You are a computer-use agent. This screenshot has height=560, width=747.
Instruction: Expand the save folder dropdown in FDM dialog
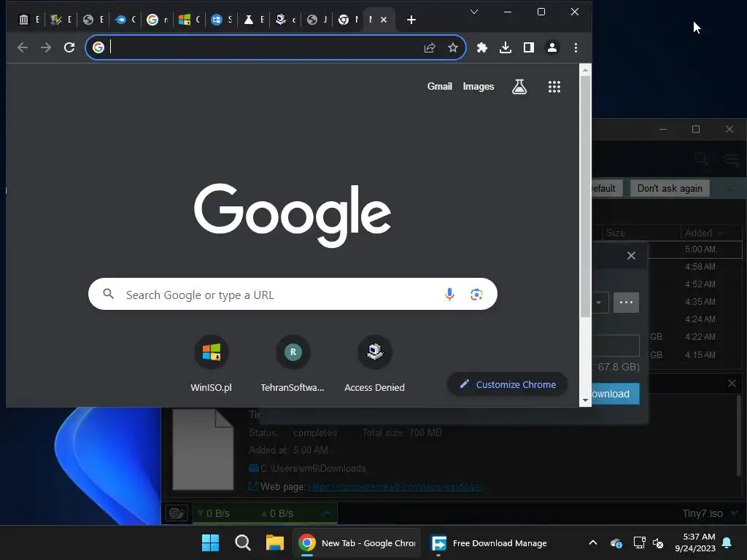pyautogui.click(x=600, y=303)
